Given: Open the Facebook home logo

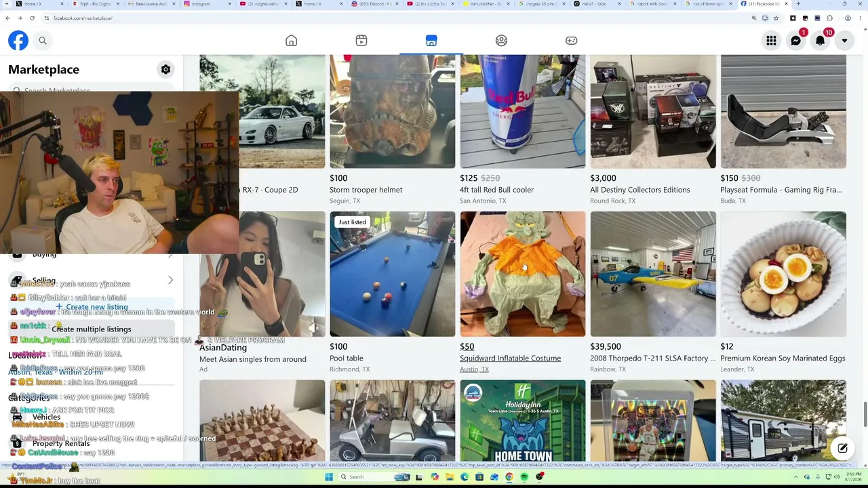Looking at the screenshot, I should point(18,41).
